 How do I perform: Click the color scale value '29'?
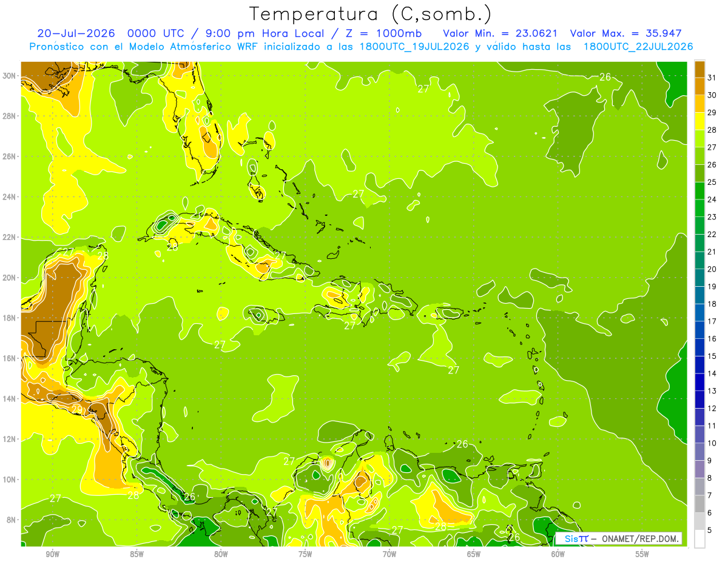coord(712,112)
